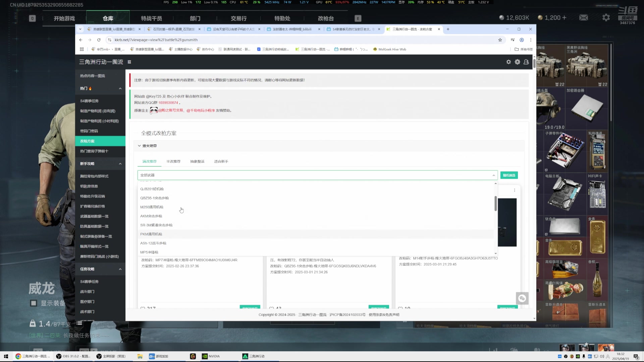
Task: Collapse the 热门 sidebar section
Action: [120, 88]
